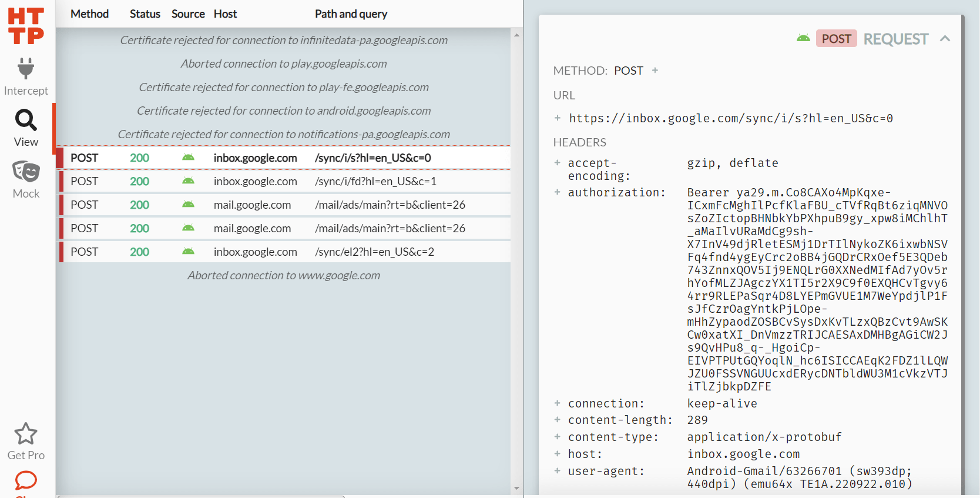Open the View page via magnifier icon
This screenshot has height=498, width=980.
[26, 121]
